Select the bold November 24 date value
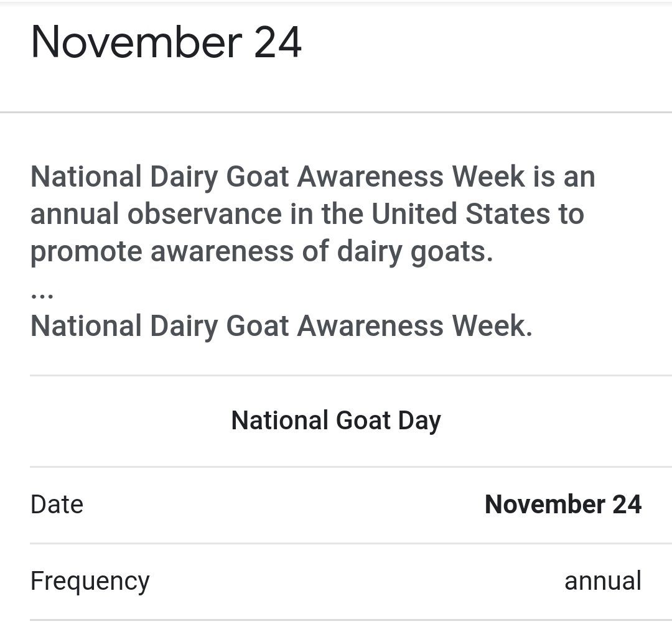 tap(563, 505)
